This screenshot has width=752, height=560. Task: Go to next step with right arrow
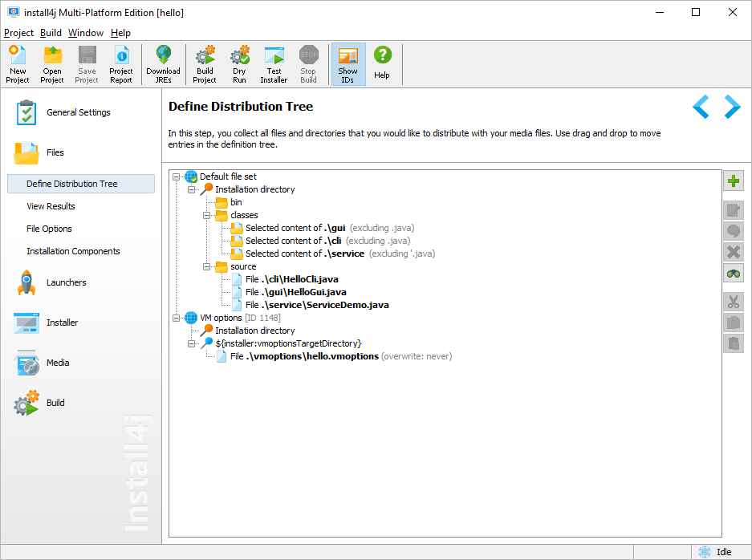(731, 107)
